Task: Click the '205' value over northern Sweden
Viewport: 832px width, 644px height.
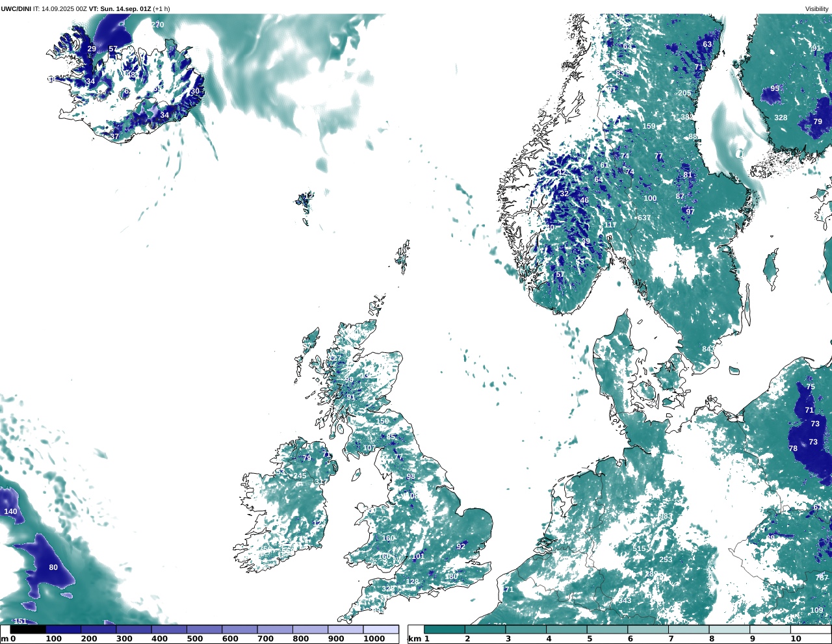Action: pyautogui.click(x=684, y=93)
